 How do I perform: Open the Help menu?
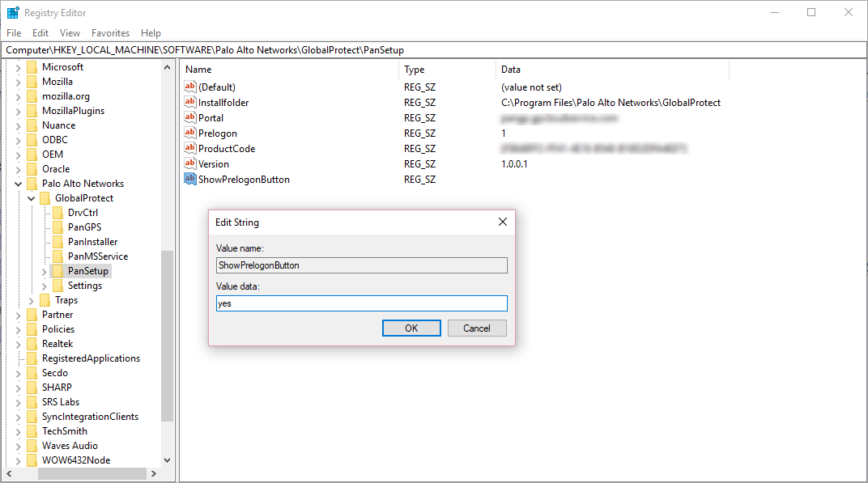151,33
